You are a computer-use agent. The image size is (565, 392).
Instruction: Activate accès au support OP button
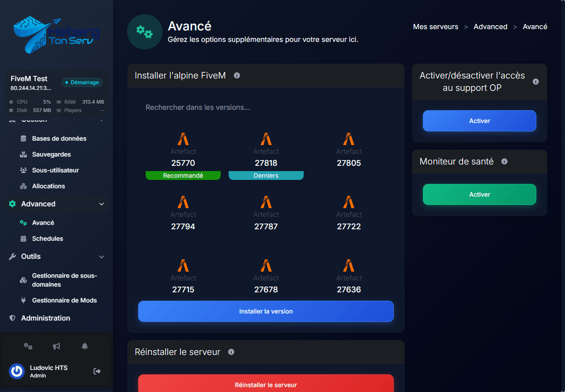coord(479,121)
